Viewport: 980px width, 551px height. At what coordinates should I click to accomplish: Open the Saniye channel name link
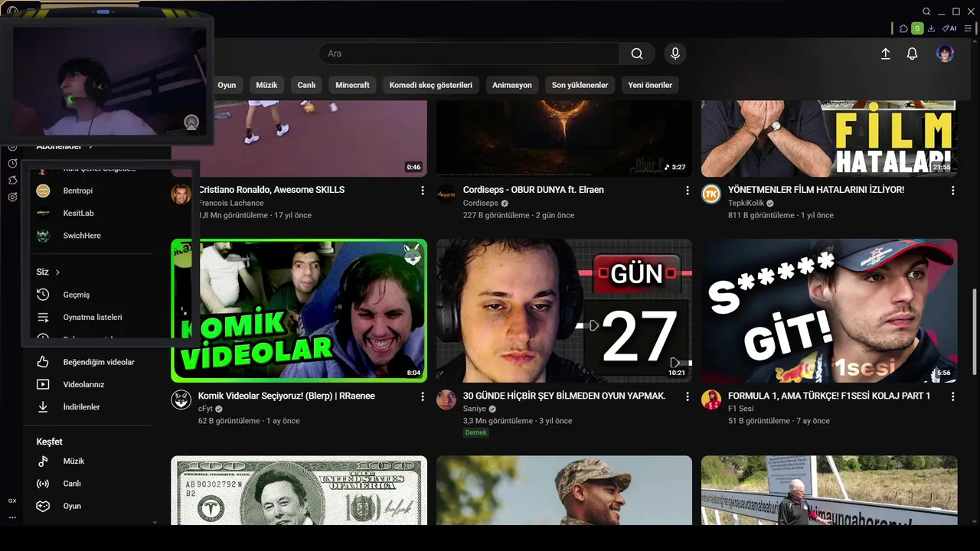click(475, 409)
